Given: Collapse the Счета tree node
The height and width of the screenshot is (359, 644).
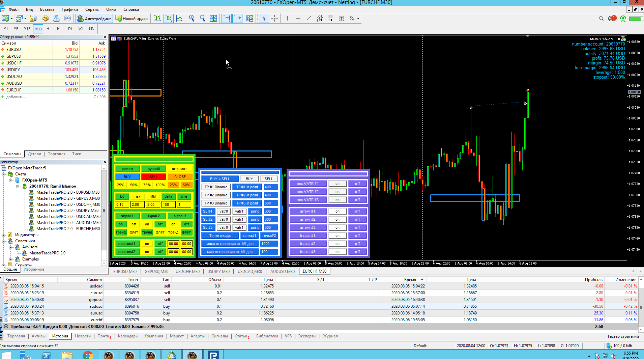Looking at the screenshot, I should [4, 174].
